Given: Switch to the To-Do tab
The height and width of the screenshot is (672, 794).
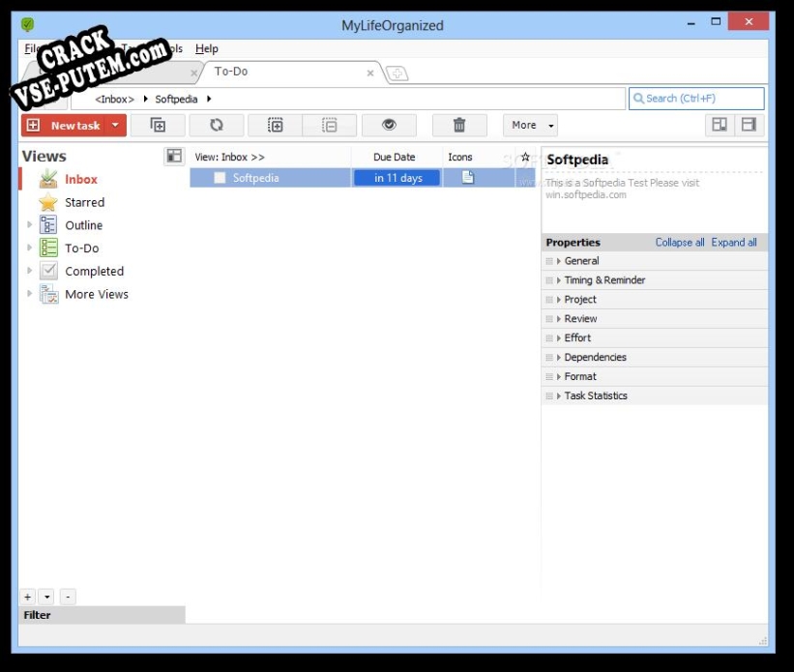Looking at the screenshot, I should pyautogui.click(x=231, y=72).
